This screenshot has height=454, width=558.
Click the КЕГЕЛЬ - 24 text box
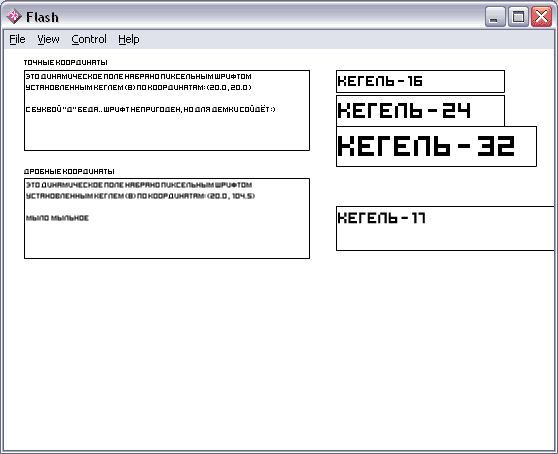point(420,111)
